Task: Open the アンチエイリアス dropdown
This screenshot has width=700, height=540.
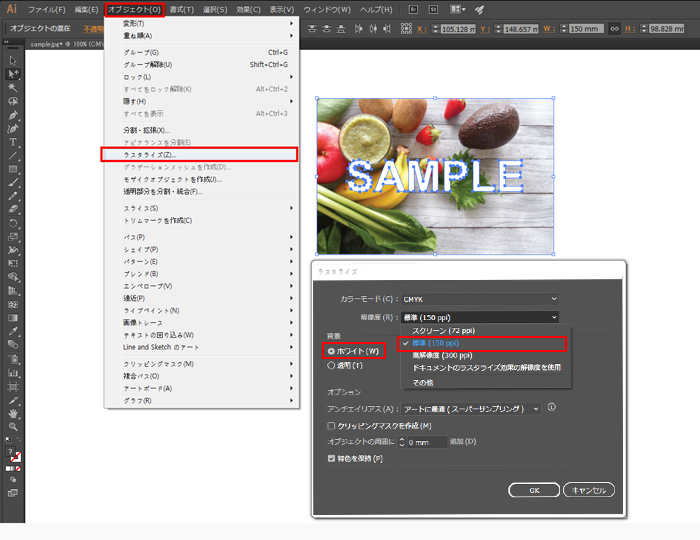Action: [470, 408]
